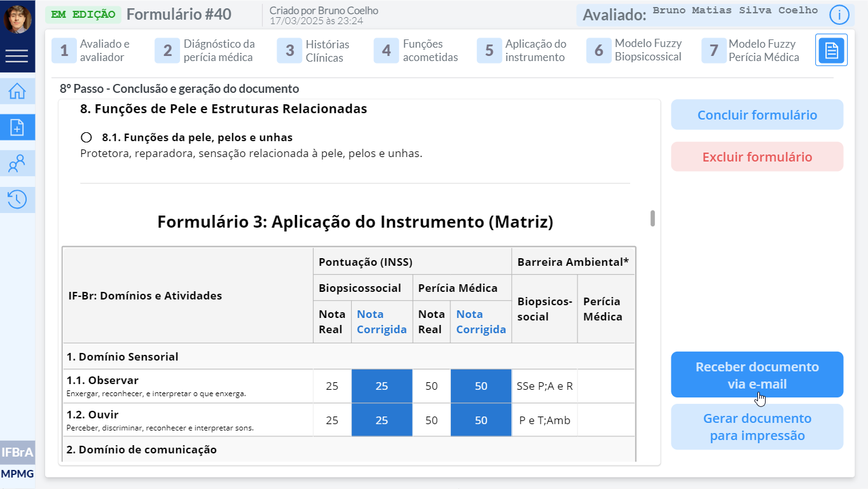Open step 4 Funções acometidas
The height and width of the screenshot is (489, 868).
[417, 50]
